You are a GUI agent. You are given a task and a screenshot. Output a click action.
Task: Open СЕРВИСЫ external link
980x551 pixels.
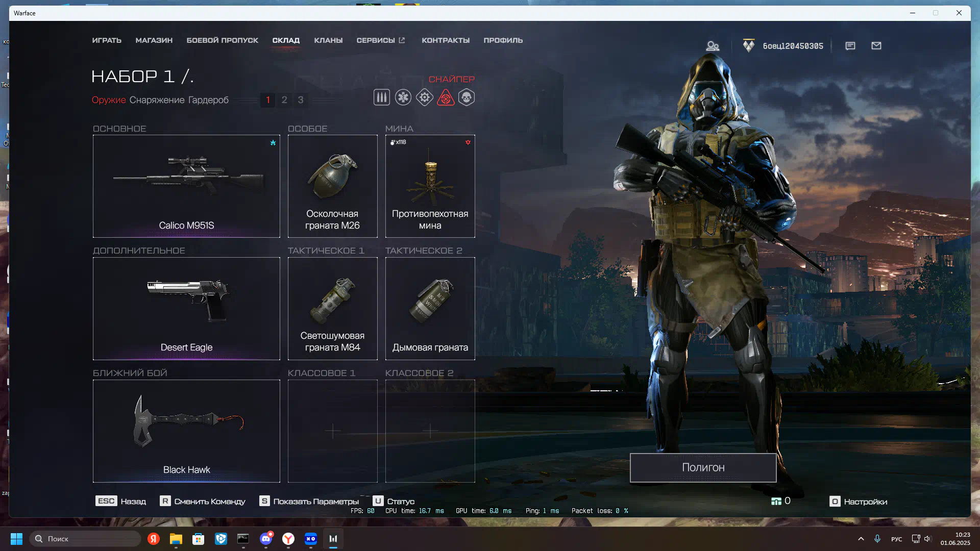click(381, 40)
